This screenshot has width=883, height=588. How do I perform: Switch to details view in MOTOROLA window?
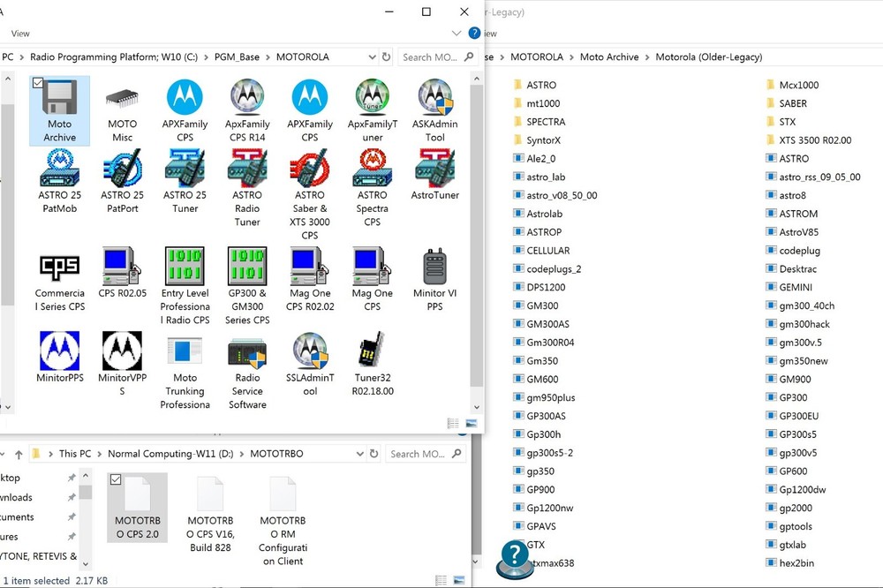click(453, 424)
